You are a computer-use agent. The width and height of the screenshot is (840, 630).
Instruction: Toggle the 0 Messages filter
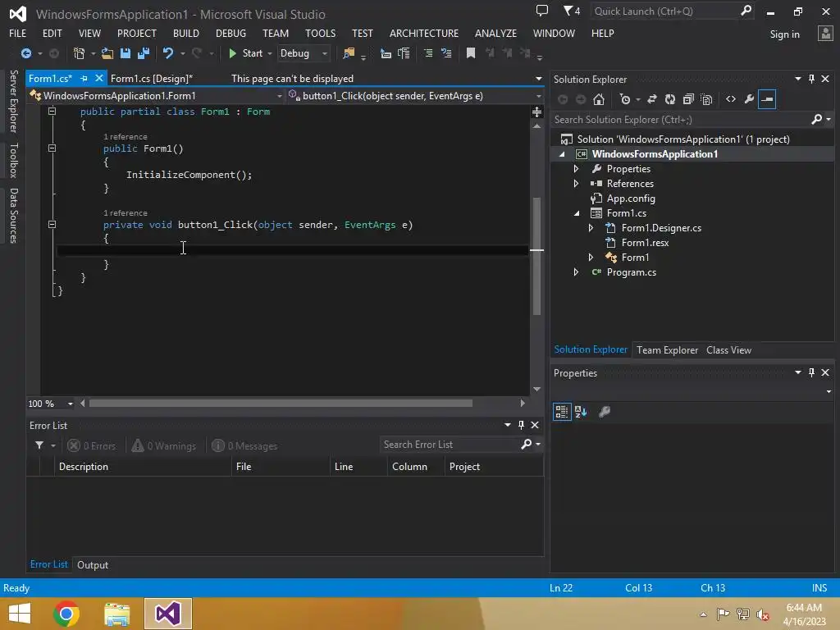coord(244,445)
